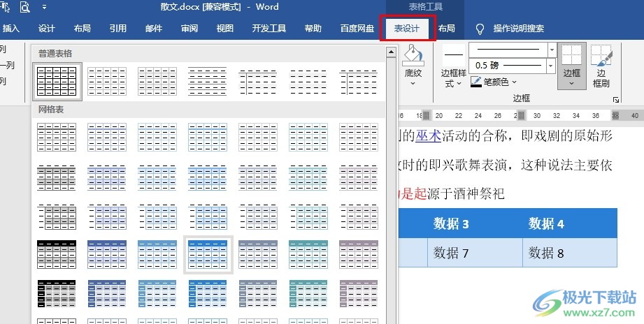Image resolution: width=644 pixels, height=324 pixels.
Task: Open the 审阅 tab
Action: (189, 29)
